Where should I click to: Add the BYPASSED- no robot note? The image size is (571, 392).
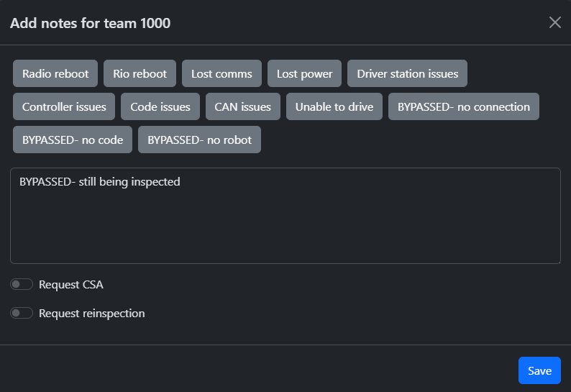point(199,140)
